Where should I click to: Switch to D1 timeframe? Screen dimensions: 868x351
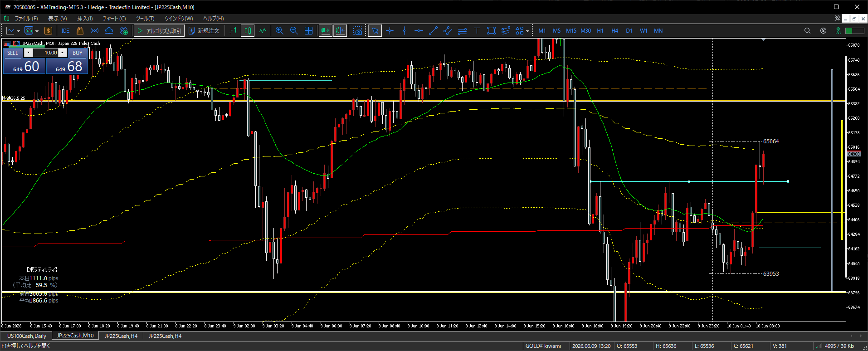point(629,31)
